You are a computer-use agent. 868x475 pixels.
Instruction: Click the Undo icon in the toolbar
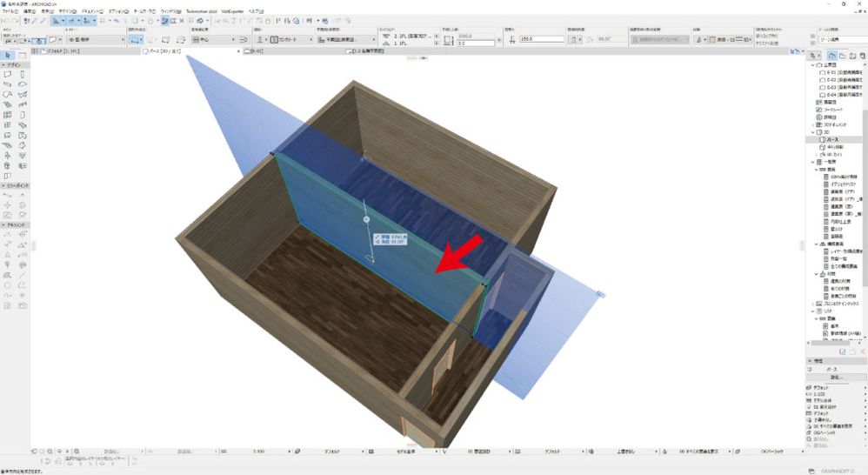click(5, 21)
